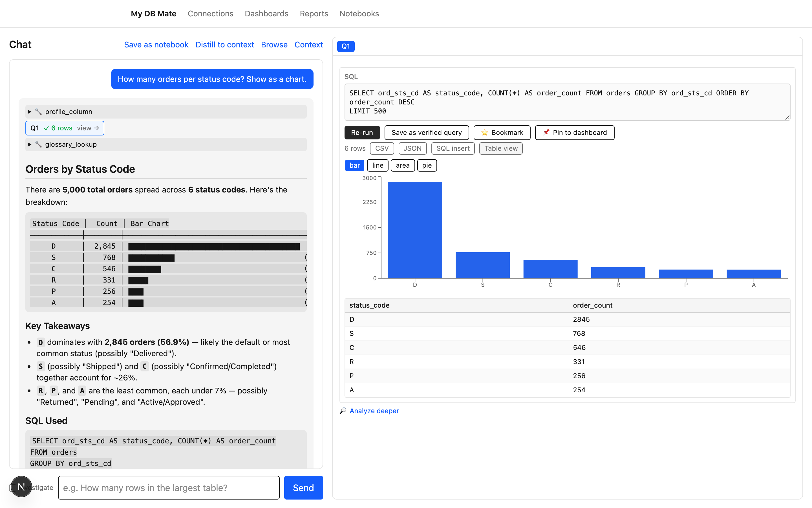This screenshot has width=812, height=508.
Task: Switch chart type to area
Action: pos(402,165)
